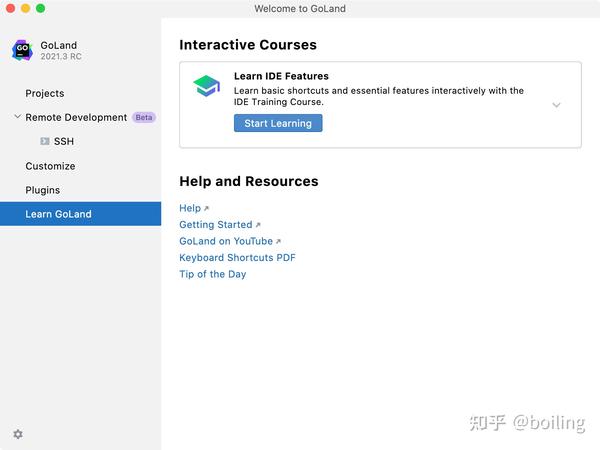Switch to the Customize tab
Image resolution: width=600 pixels, height=450 pixels.
click(x=50, y=166)
